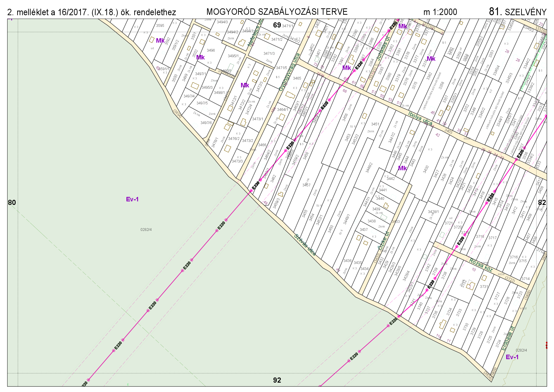Click the Ibolya utca street label
The height and width of the screenshot is (392, 554).
420,118
